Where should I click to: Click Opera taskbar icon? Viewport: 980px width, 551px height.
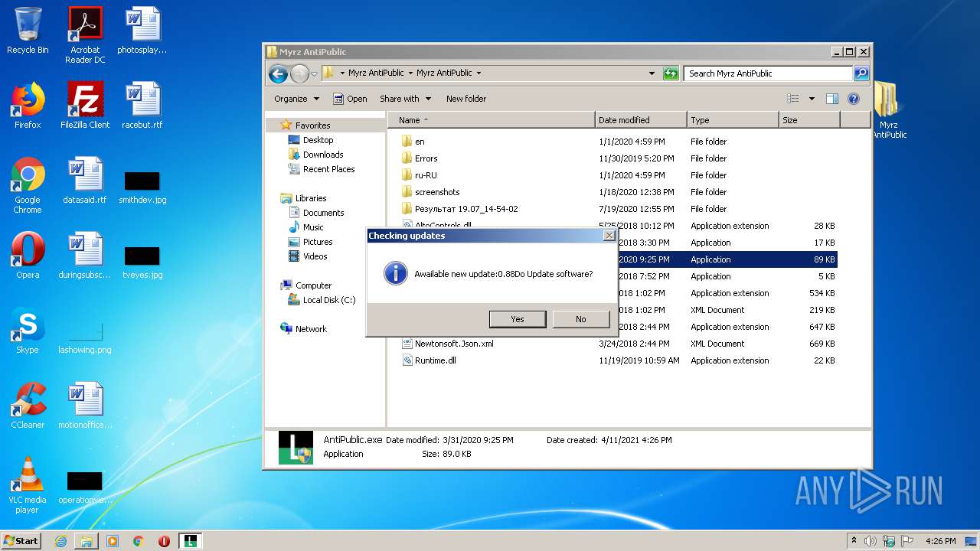click(x=164, y=541)
